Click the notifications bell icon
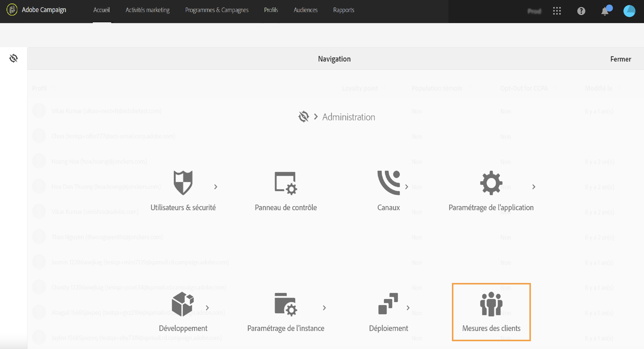 (x=605, y=11)
